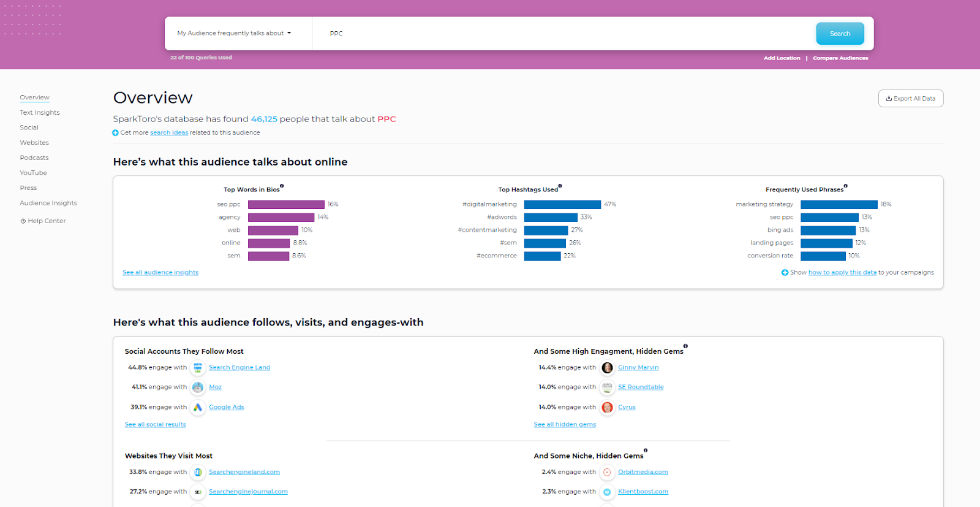Click the search query input containing PPC

(x=563, y=34)
